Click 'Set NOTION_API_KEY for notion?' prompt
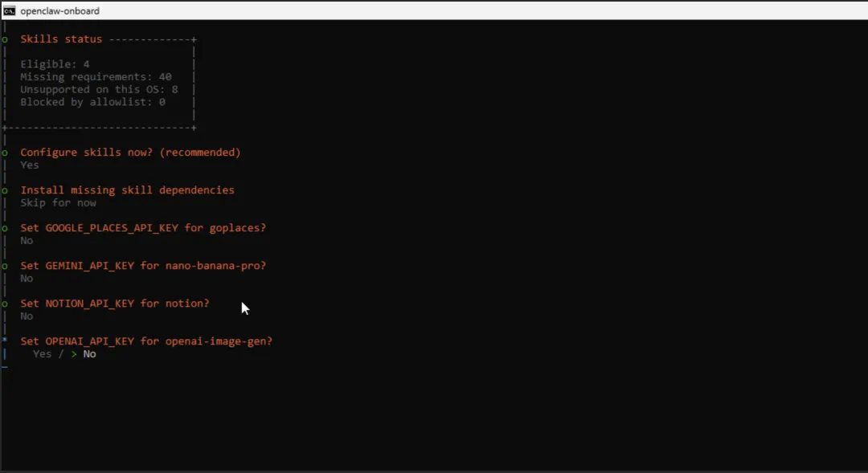Image resolution: width=868 pixels, height=473 pixels. [x=115, y=304]
